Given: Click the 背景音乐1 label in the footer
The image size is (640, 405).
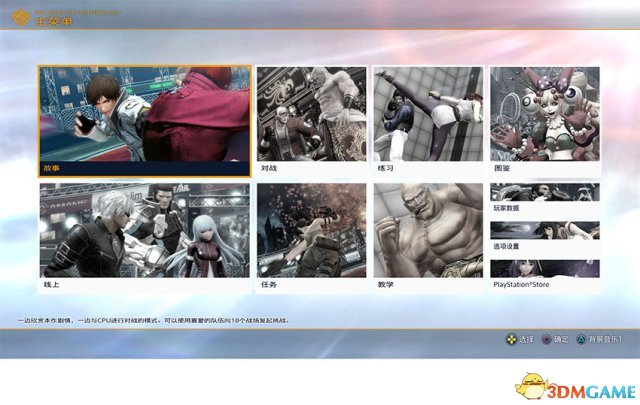Looking at the screenshot, I should click(605, 339).
